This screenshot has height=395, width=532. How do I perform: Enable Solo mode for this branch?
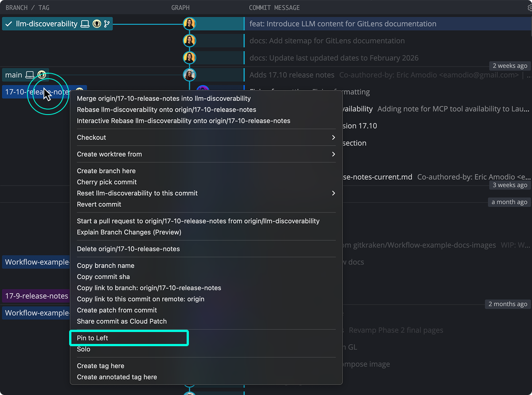84,349
